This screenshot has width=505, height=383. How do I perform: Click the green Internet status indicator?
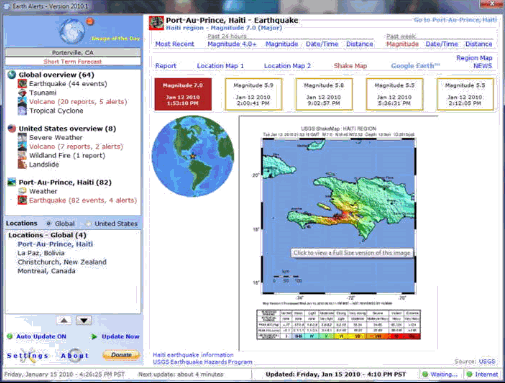tap(470, 374)
